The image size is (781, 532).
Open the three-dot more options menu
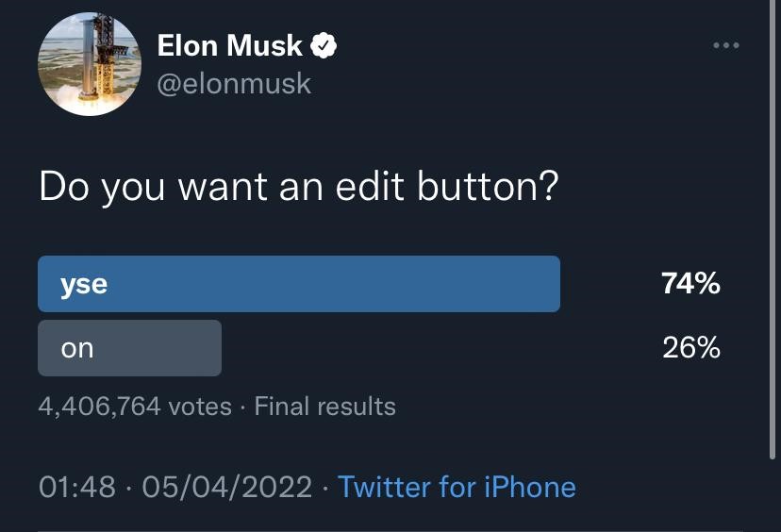coord(725,45)
